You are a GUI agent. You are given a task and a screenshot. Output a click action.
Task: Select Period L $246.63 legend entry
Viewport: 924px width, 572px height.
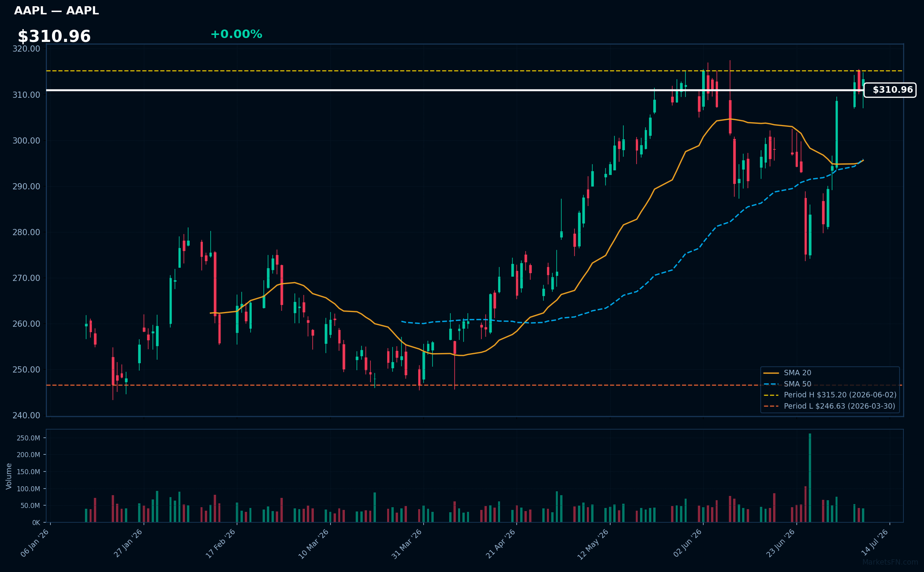pyautogui.click(x=829, y=406)
